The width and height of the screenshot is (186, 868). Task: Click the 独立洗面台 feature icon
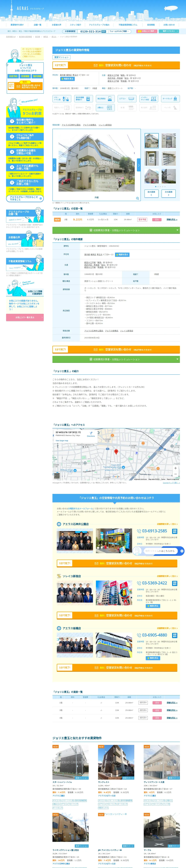[105, 99]
